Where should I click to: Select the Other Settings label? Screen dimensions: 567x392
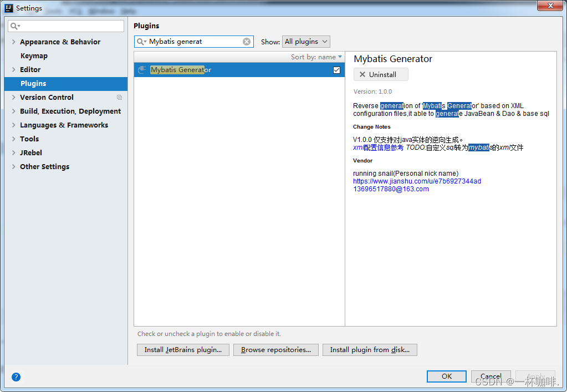(44, 167)
